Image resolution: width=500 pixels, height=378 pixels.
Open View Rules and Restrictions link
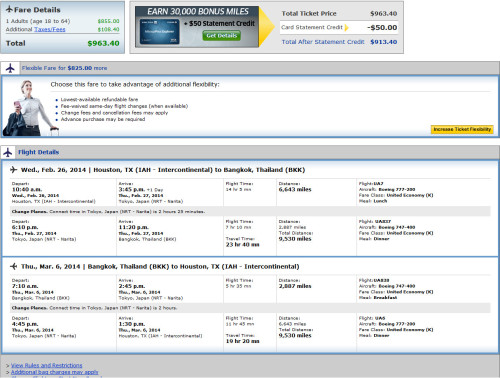(46, 365)
